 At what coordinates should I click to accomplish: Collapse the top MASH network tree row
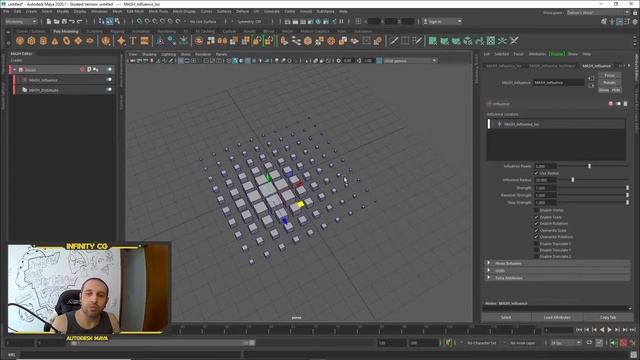(x=15, y=70)
